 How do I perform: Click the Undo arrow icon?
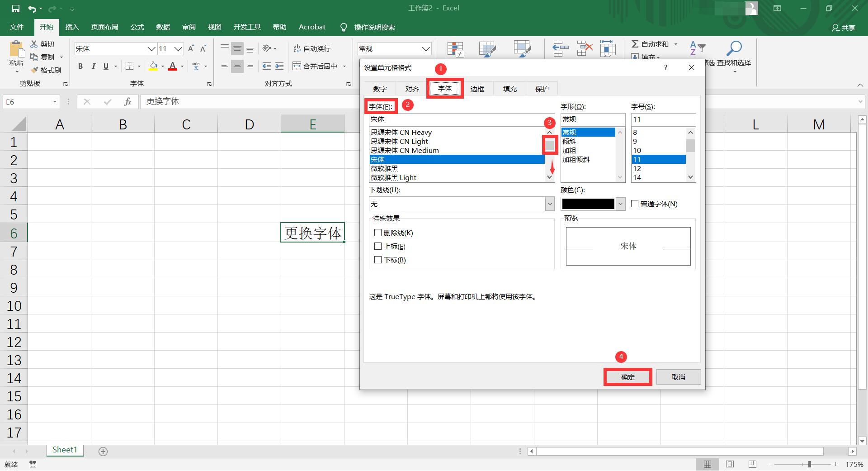coord(32,9)
